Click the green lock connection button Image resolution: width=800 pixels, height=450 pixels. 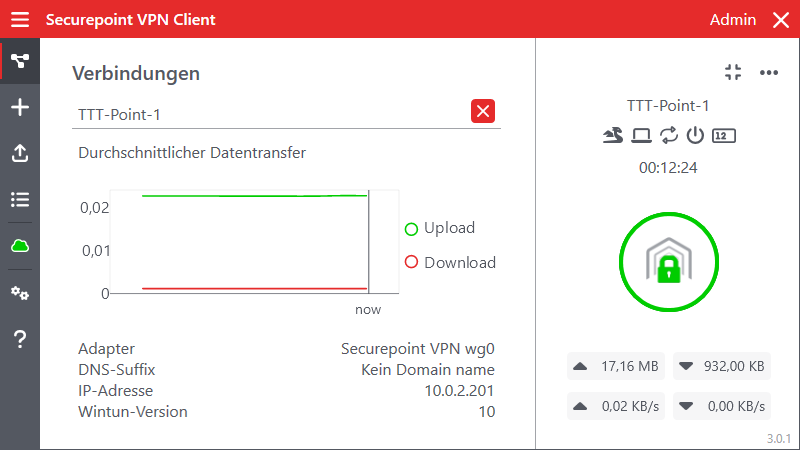click(668, 263)
